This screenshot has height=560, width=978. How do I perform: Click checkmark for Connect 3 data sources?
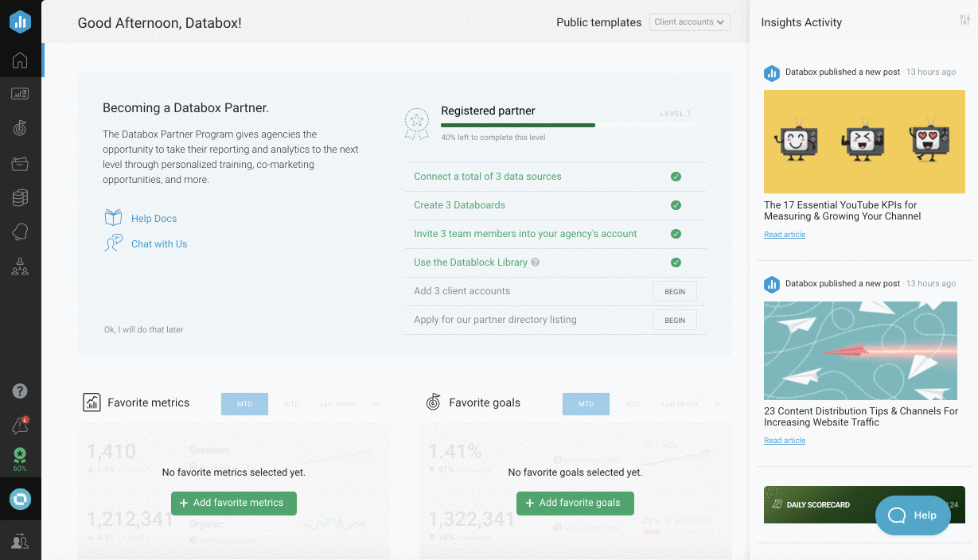(676, 177)
